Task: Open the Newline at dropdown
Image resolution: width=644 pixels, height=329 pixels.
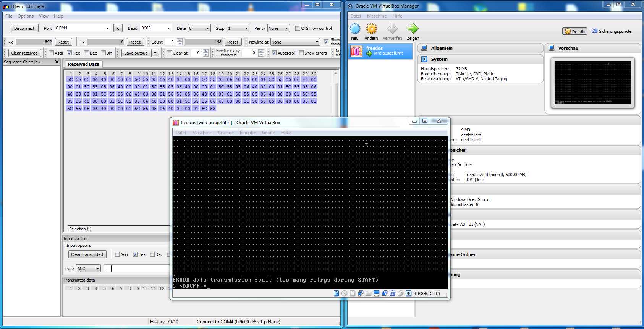Action: [x=295, y=42]
